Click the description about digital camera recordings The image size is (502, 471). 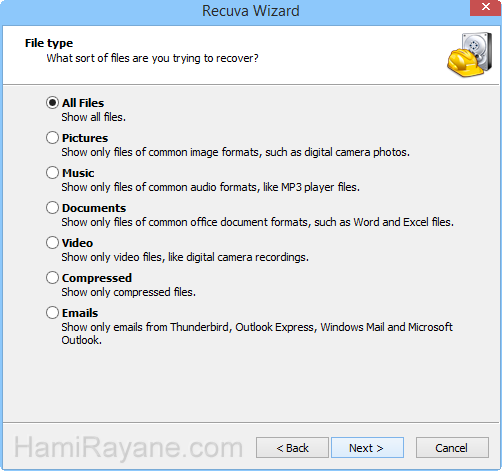pyautogui.click(x=185, y=257)
